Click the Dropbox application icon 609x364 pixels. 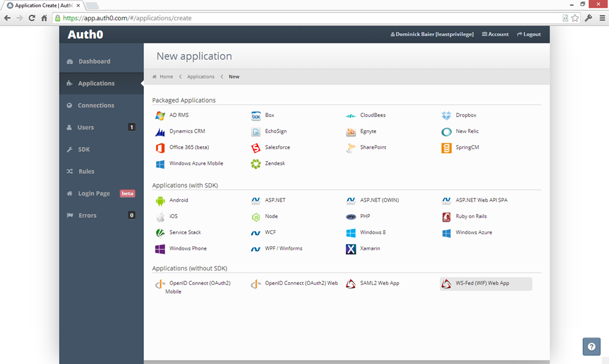(x=447, y=115)
